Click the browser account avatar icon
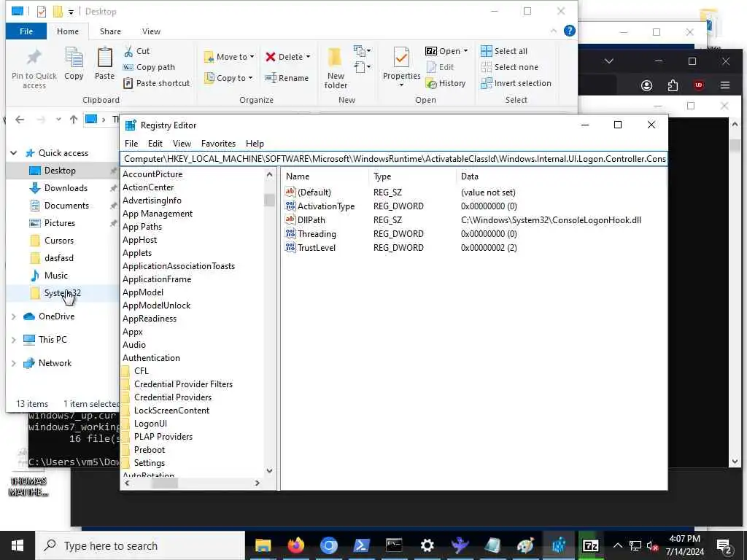Viewport: 747px width, 560px height. [x=646, y=85]
